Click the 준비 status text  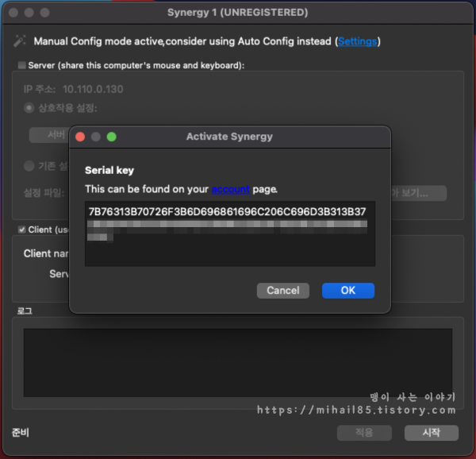[x=21, y=433]
